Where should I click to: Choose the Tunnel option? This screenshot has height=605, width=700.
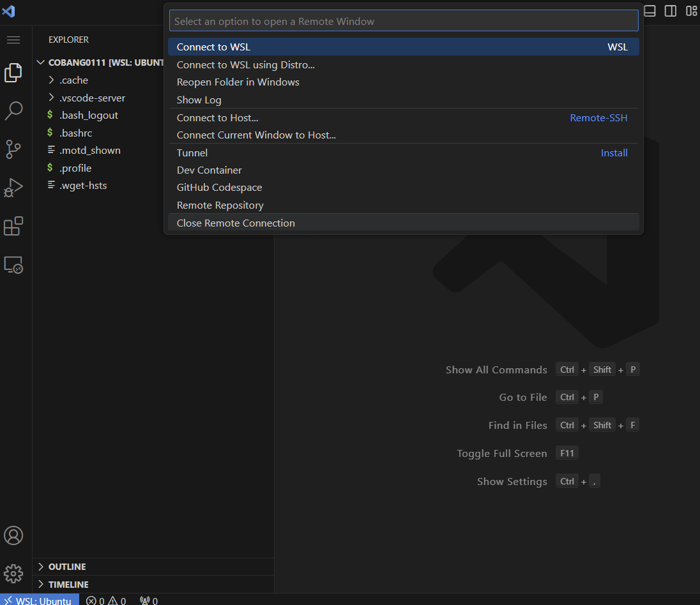tap(404, 153)
